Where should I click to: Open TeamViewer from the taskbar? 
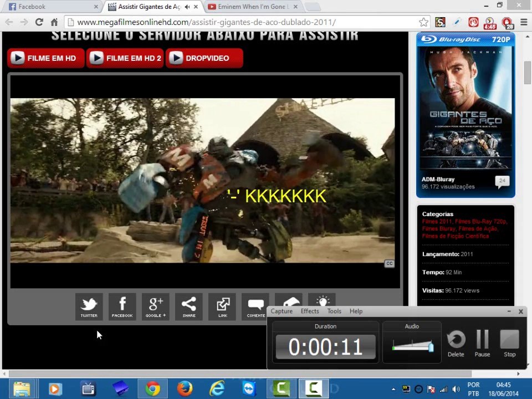[249, 389]
